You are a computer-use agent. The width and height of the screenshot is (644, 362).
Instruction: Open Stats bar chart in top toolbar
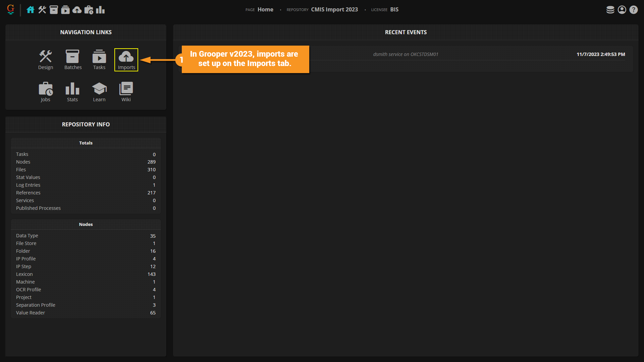point(100,10)
